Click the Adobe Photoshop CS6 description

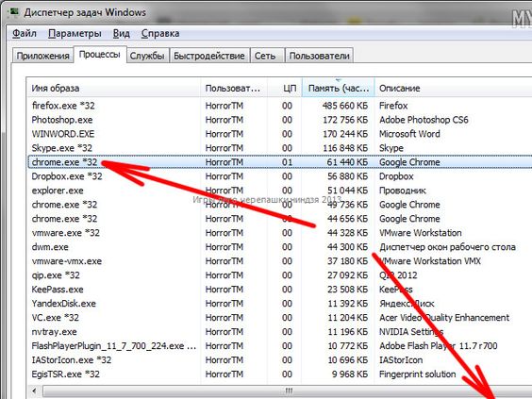[x=424, y=120]
